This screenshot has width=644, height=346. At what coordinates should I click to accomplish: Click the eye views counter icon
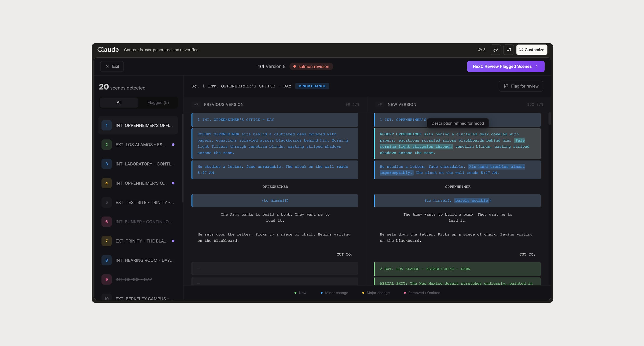click(x=479, y=50)
